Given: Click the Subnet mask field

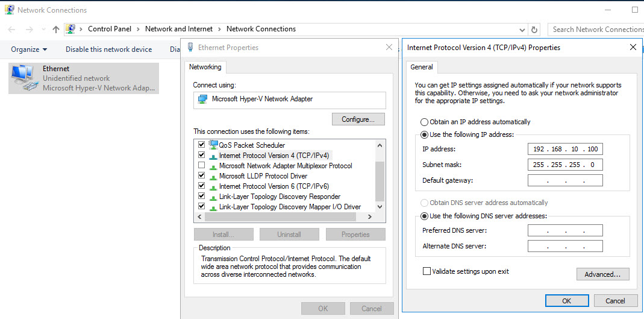Looking at the screenshot, I should click(565, 165).
